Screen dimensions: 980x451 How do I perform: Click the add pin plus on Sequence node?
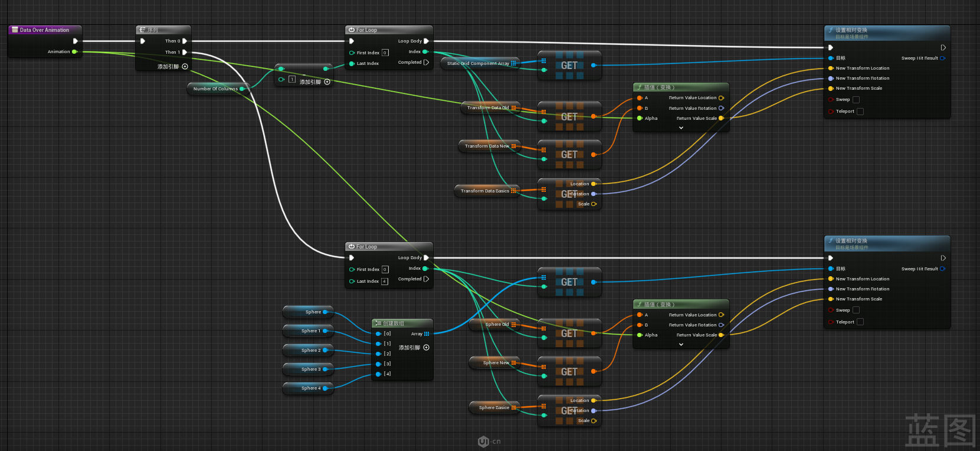(185, 67)
